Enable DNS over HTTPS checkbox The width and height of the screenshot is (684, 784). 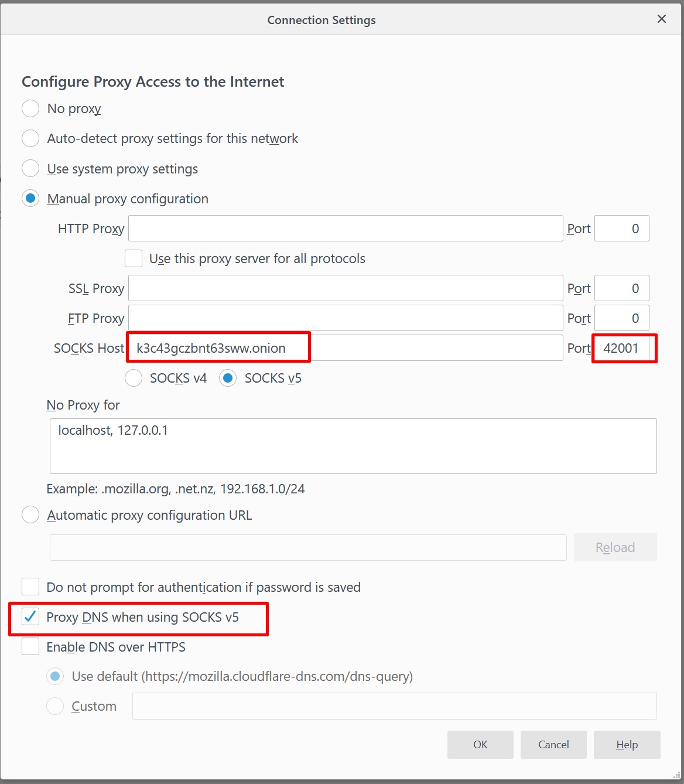pyautogui.click(x=30, y=647)
